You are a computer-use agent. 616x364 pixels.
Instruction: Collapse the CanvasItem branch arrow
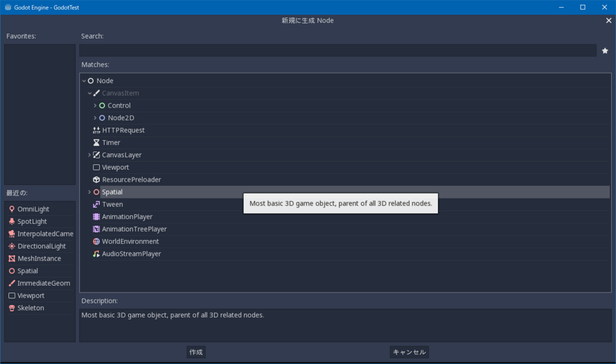click(x=90, y=93)
